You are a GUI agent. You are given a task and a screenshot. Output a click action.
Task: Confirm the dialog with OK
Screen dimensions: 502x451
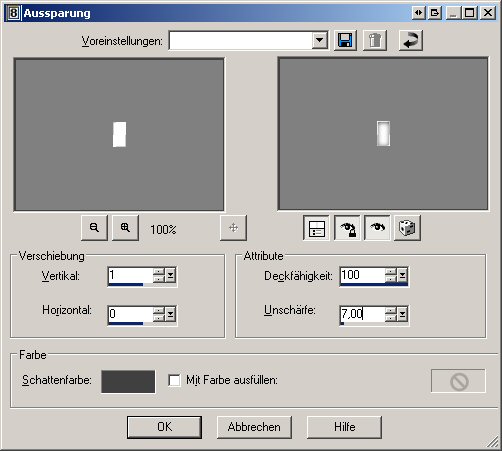coord(164,427)
